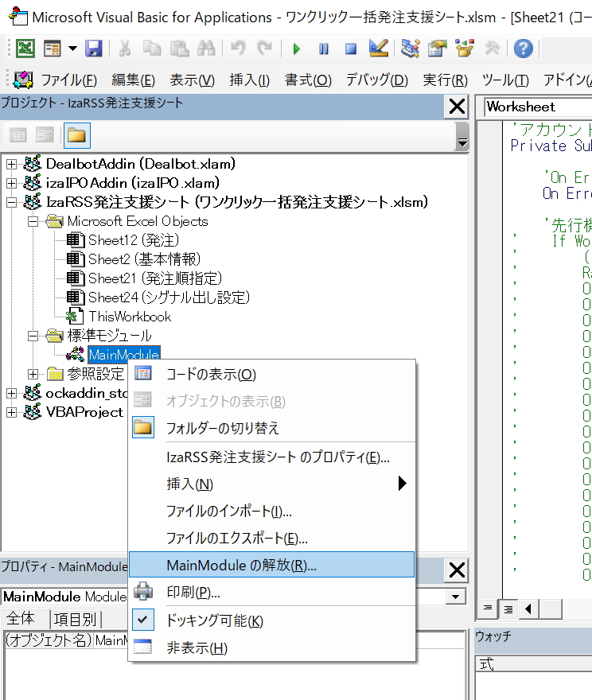Collapse the 標準モジュール folder

(33, 336)
